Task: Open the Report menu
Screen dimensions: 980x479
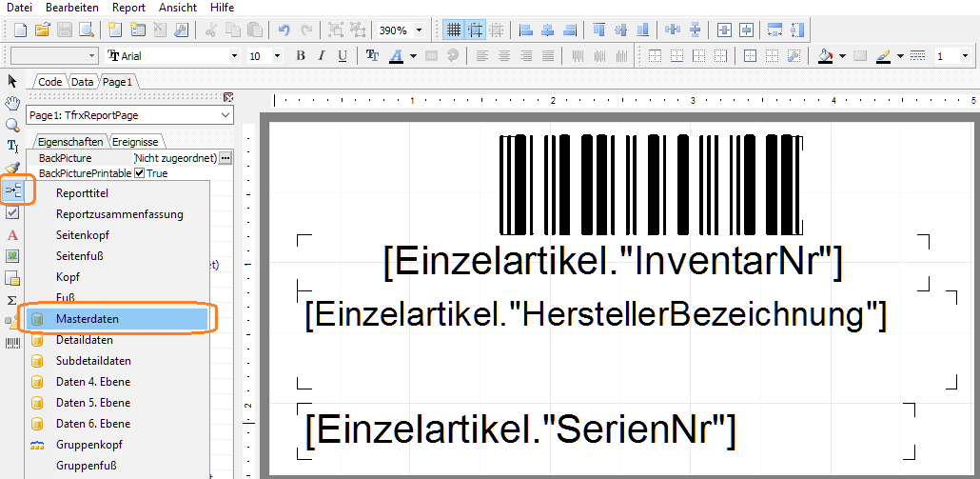Action: click(128, 8)
